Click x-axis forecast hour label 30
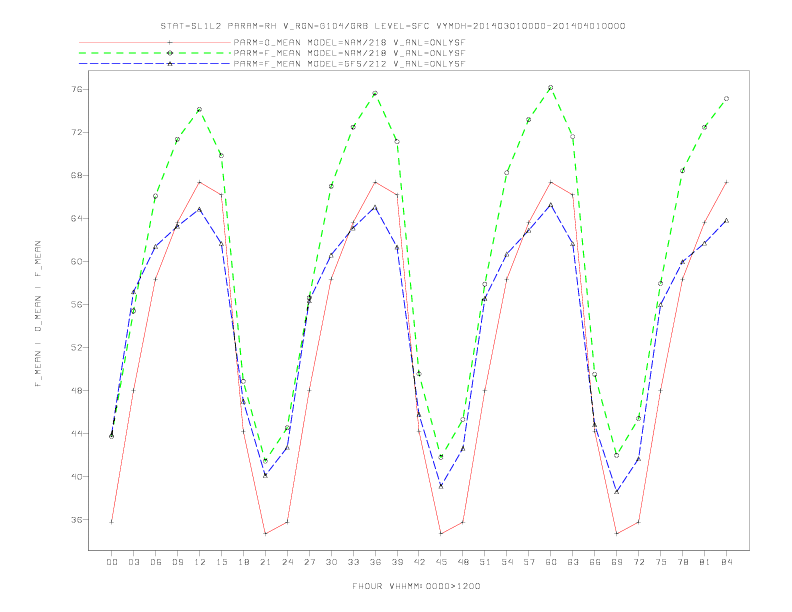 pyautogui.click(x=331, y=562)
